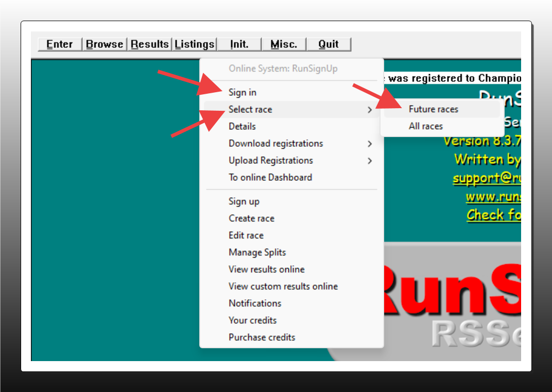552x392 pixels.
Task: Select View custom results online
Action: pos(291,286)
